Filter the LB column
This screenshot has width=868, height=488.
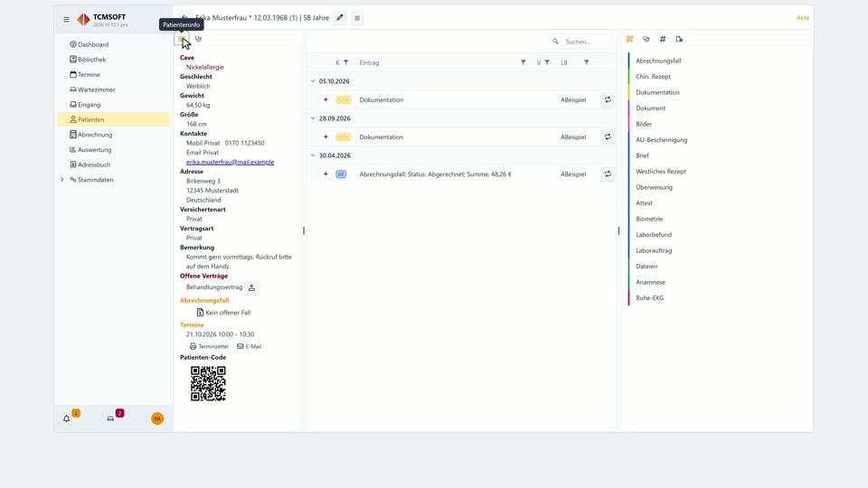587,62
